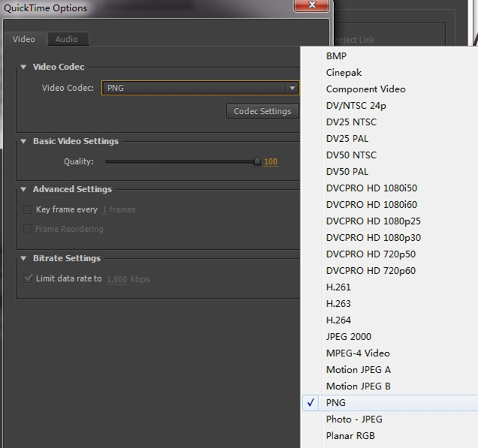
Task: Click the Quality slider handle
Action: coord(257,161)
